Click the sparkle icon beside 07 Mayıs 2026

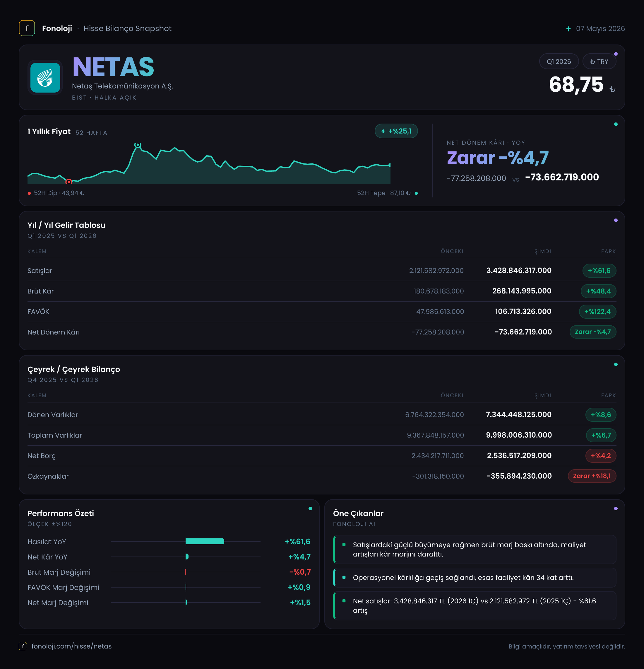click(568, 29)
